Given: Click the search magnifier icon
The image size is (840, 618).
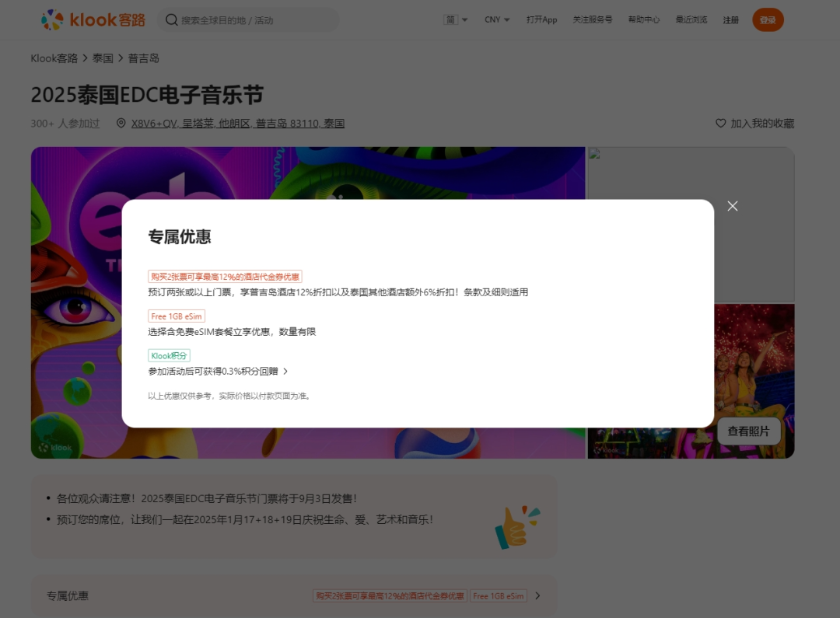Looking at the screenshot, I should point(171,19).
